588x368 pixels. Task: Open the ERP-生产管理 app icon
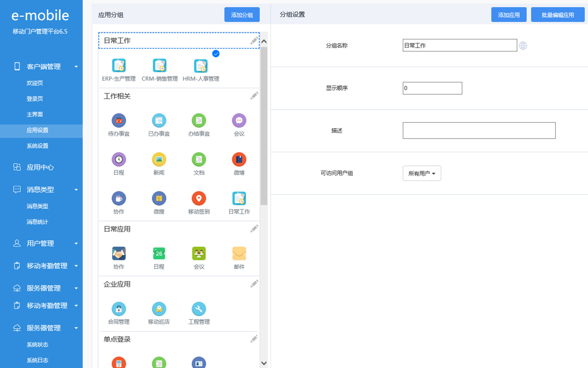tap(119, 66)
